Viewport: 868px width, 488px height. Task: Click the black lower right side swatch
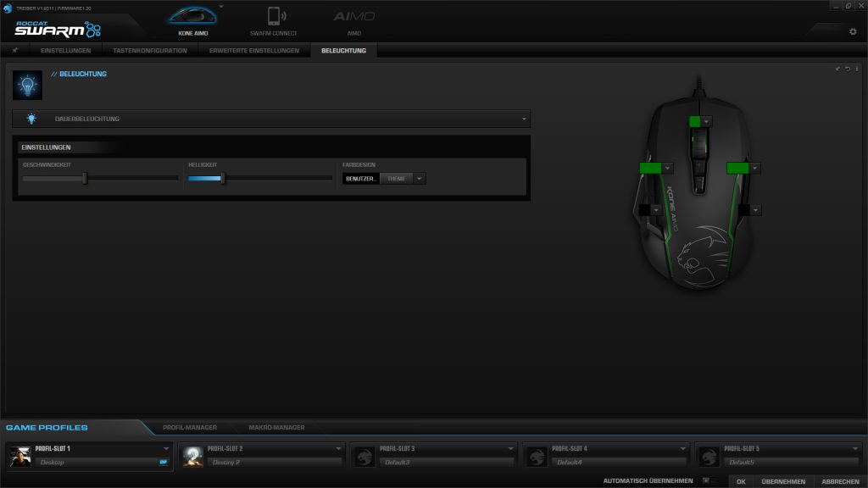[744, 210]
